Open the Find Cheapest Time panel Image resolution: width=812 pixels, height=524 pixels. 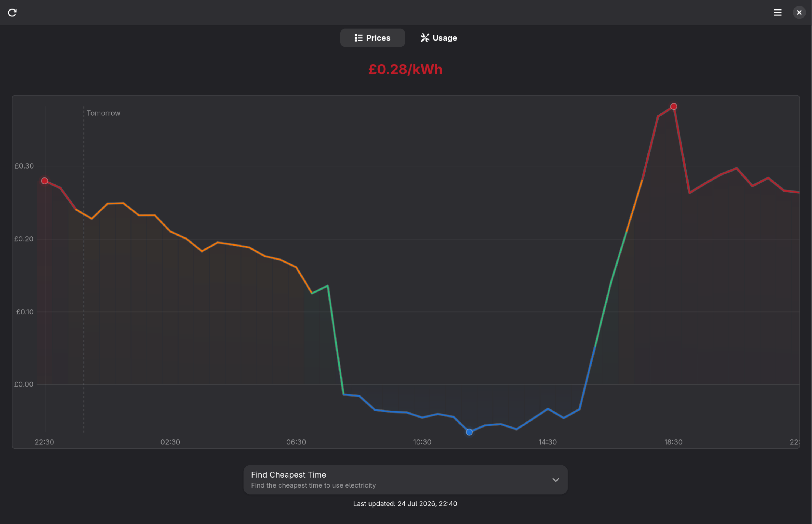click(x=405, y=480)
